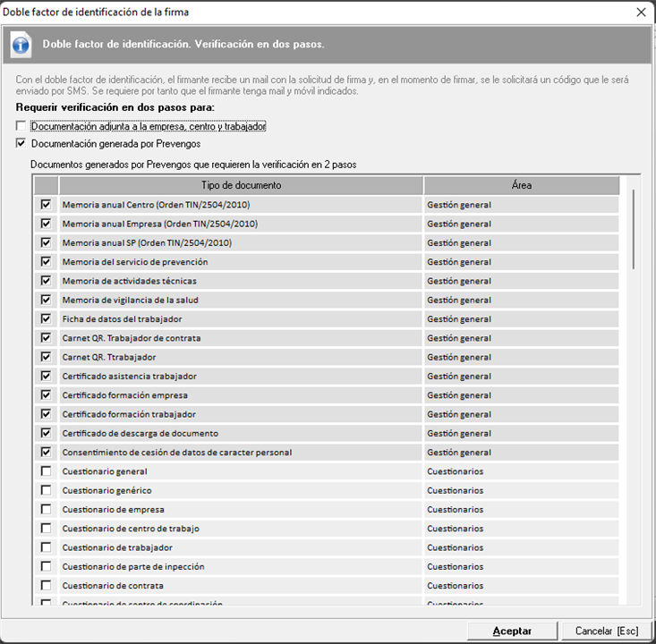Uncheck Carnet QR. Trabajador de contrata

[x=46, y=338]
